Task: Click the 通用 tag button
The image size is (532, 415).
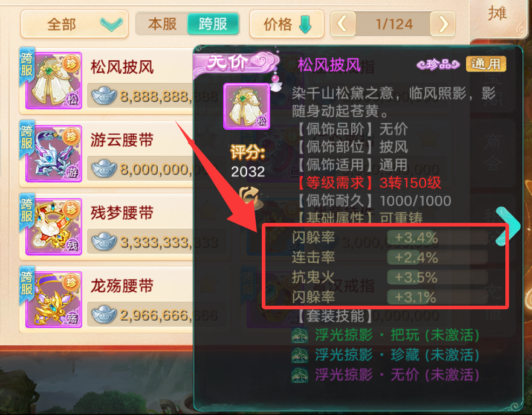Action: (486, 64)
